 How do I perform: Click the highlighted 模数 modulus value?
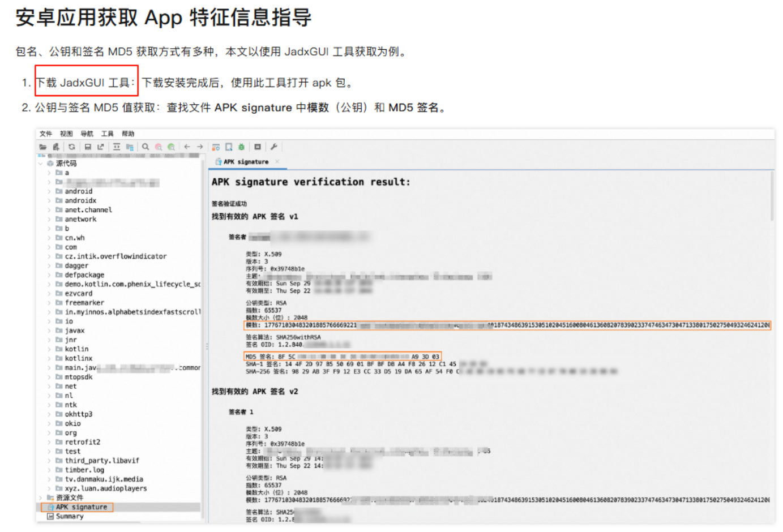[x=396, y=325]
